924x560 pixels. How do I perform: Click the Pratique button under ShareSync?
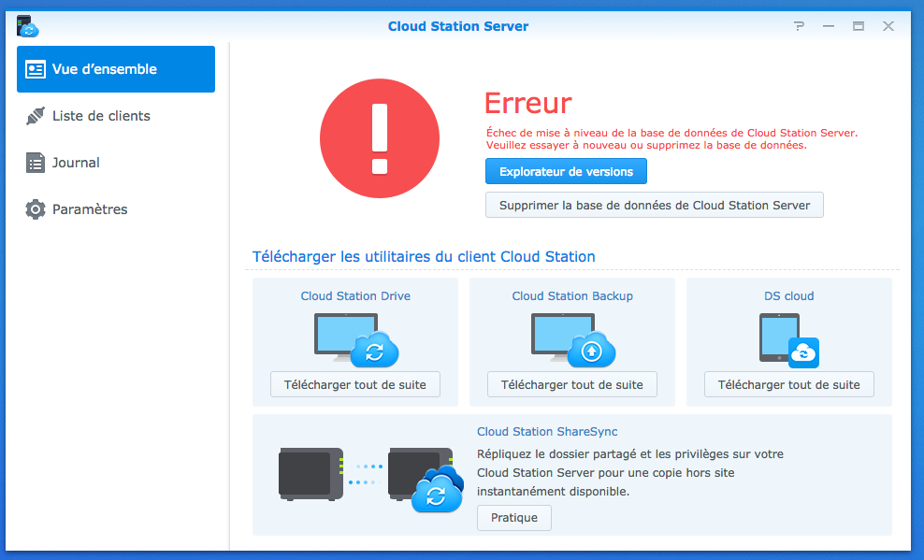click(x=514, y=517)
